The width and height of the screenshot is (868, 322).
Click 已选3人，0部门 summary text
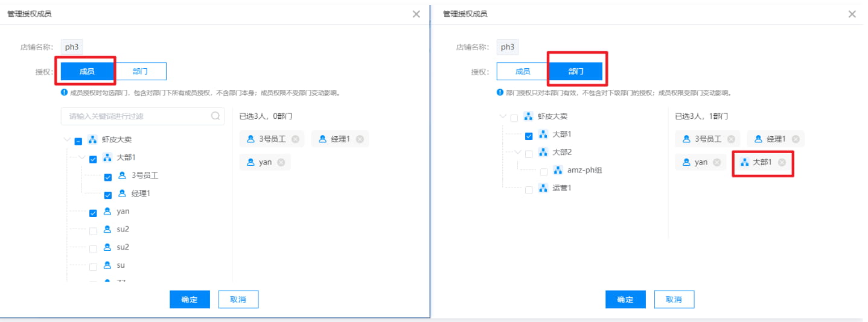point(266,116)
